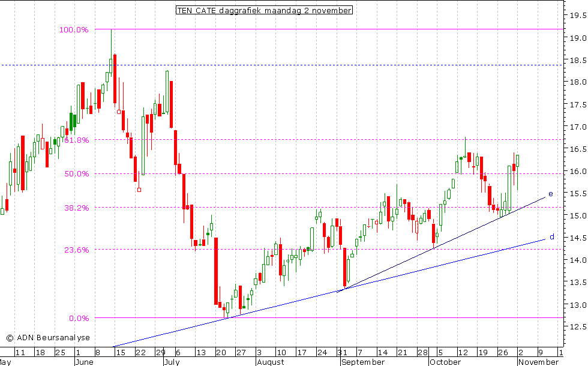The width and height of the screenshot is (588, 366).
Task: Click date tick 24 on time axis
Action: click(322, 353)
